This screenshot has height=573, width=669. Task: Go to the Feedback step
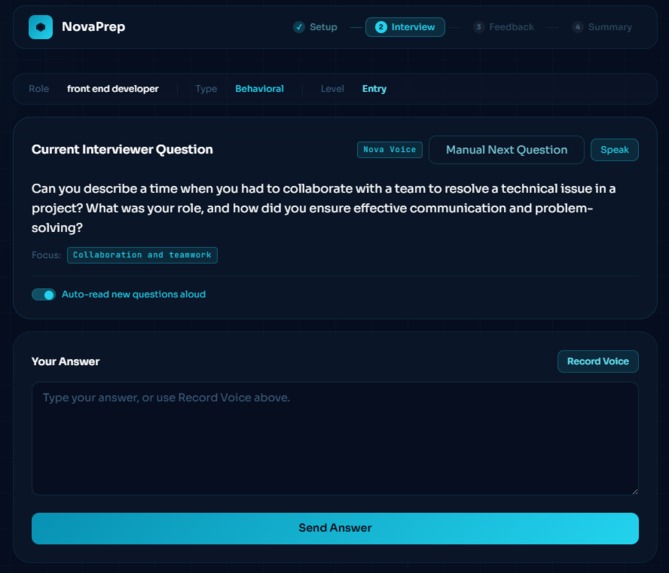point(503,27)
